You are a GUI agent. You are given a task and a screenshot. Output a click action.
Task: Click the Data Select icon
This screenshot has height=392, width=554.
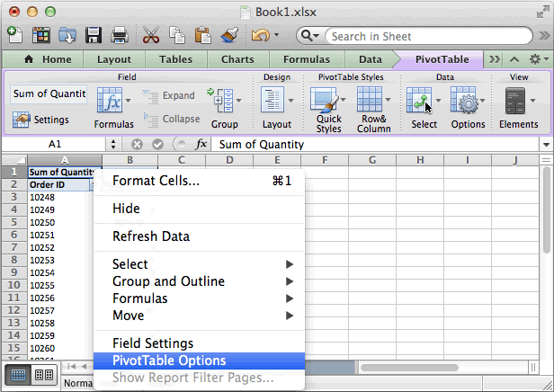419,101
